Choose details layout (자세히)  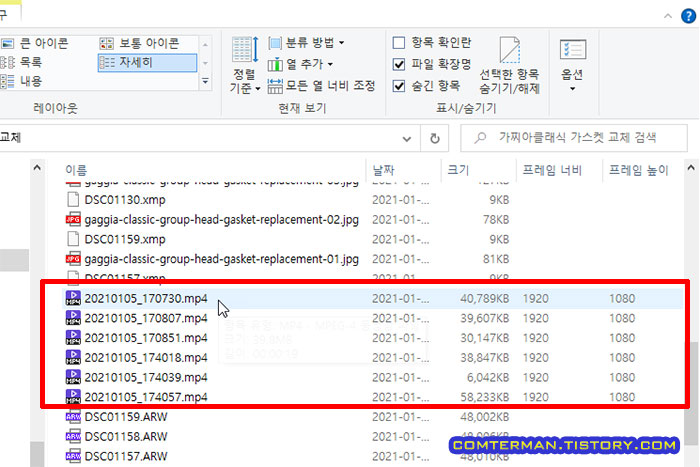[147, 63]
